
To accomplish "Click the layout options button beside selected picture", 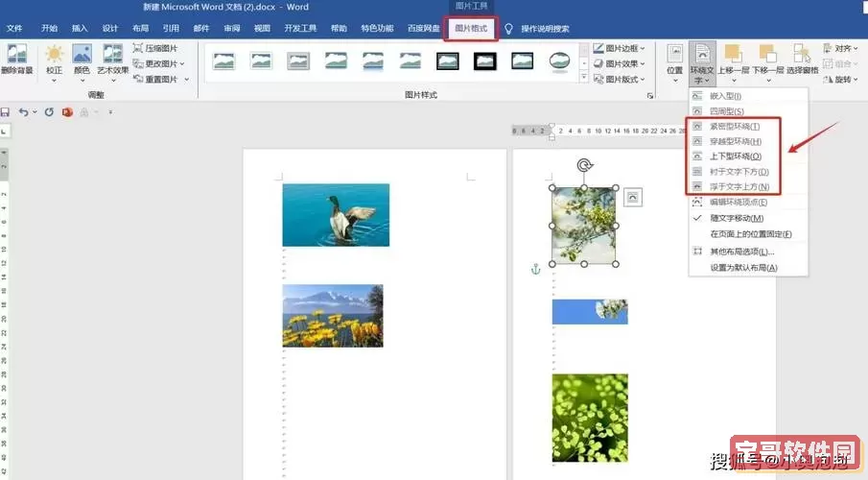I will [633, 198].
